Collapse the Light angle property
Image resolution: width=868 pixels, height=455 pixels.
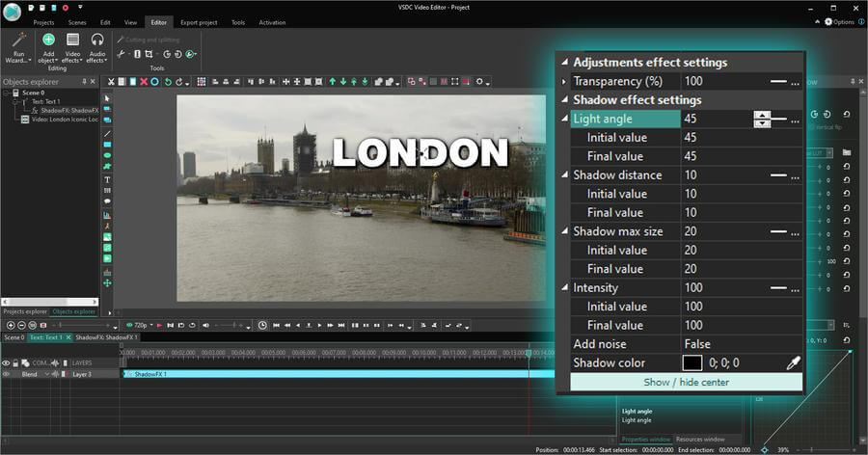tap(564, 119)
